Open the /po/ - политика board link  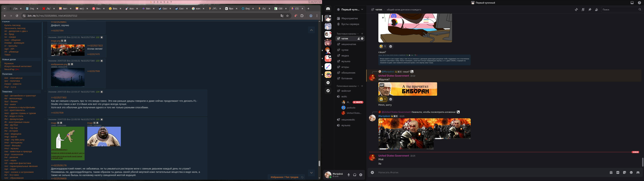click(12, 81)
